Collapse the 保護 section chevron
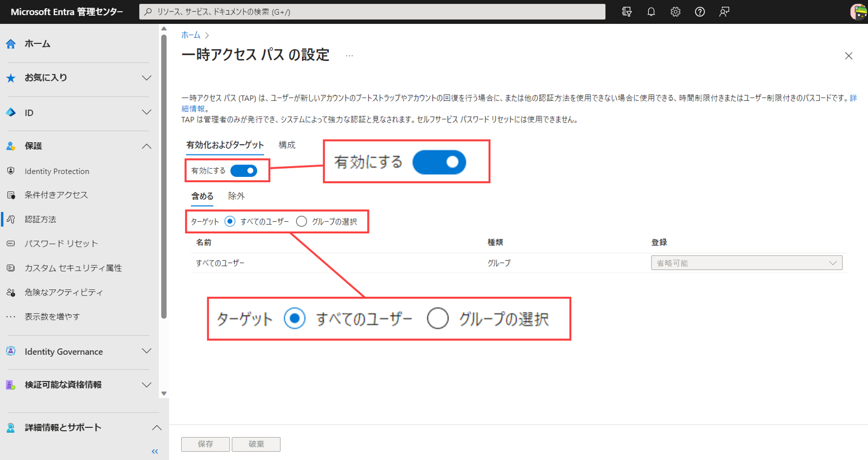This screenshot has width=868, height=460. tap(146, 146)
